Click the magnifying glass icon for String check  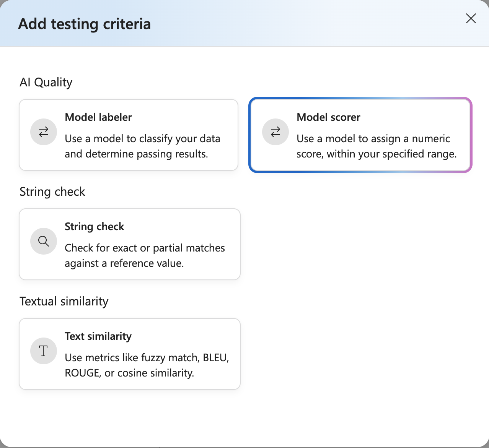tap(44, 241)
